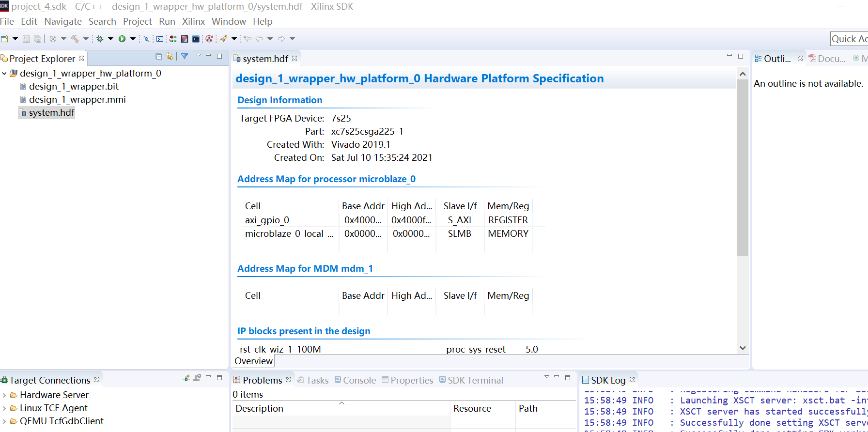Click the Slave I/f header in microblaze table
This screenshot has width=868, height=432.
point(460,206)
